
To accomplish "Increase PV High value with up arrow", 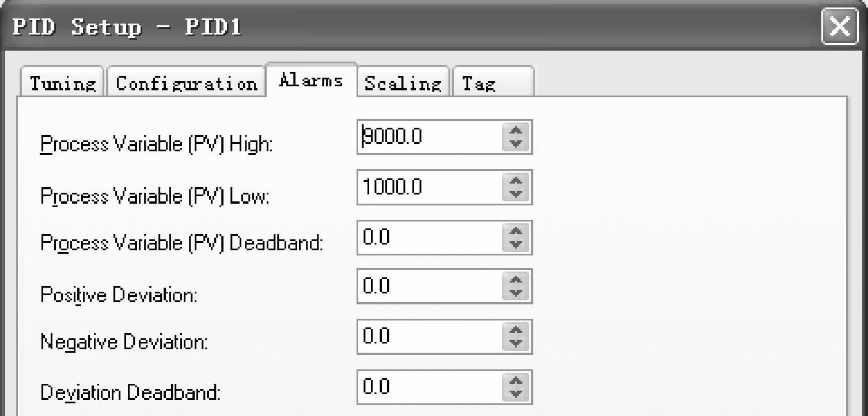I will pos(517,130).
